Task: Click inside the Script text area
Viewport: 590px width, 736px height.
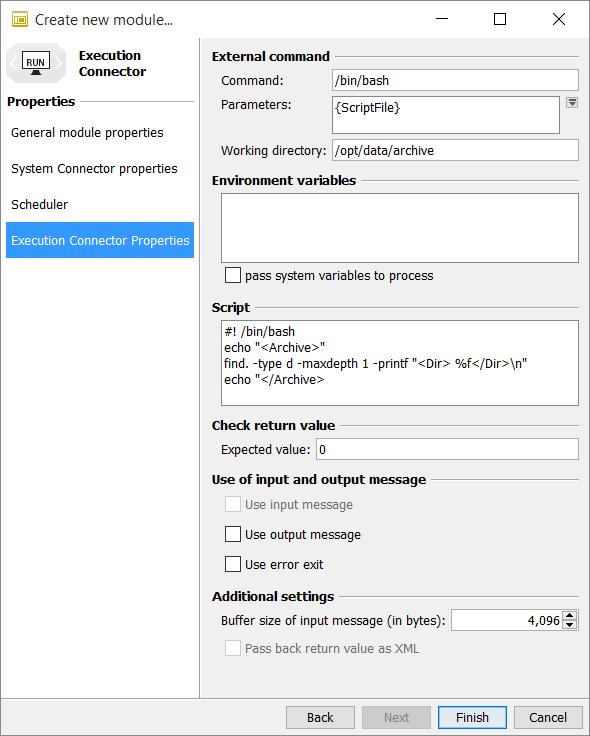Action: (x=400, y=363)
